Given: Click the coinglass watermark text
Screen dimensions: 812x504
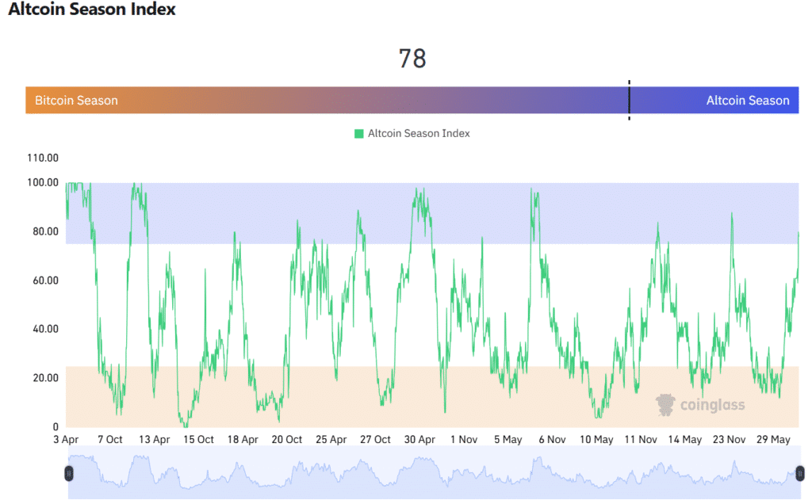Looking at the screenshot, I should coord(712,406).
